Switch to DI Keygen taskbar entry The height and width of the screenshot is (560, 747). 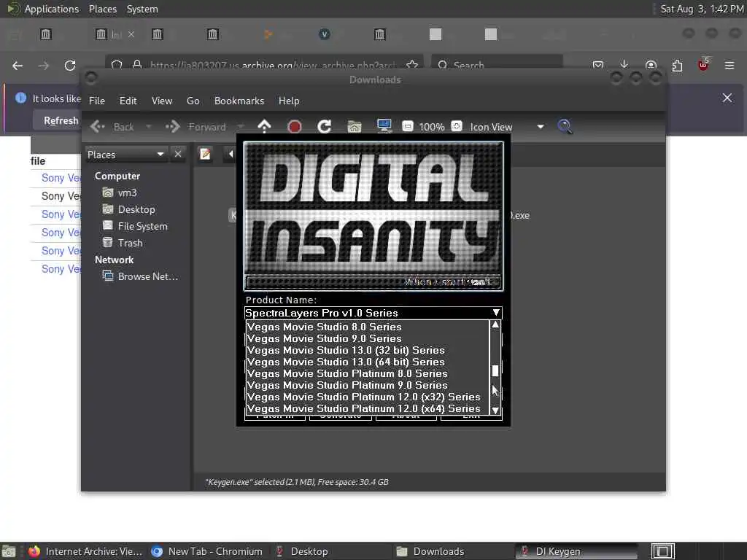point(576,551)
